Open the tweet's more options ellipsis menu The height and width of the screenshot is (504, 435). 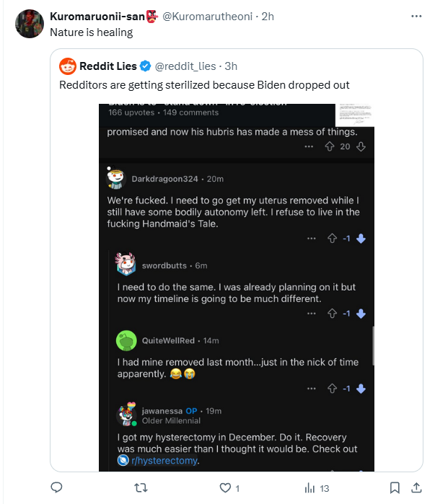(417, 16)
